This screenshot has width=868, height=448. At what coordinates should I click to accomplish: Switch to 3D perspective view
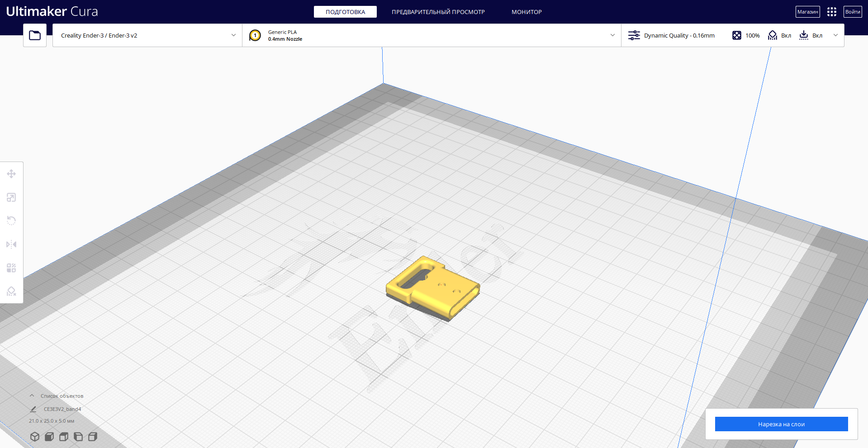point(35,437)
